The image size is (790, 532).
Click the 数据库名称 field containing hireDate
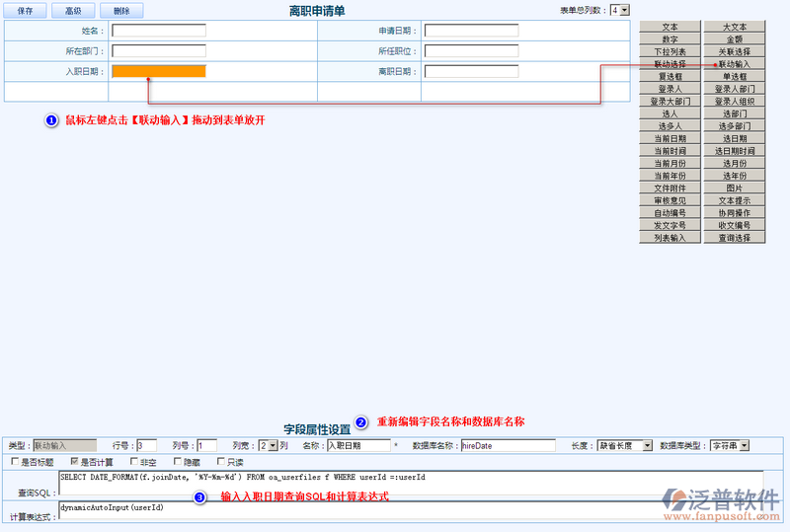coord(509,446)
